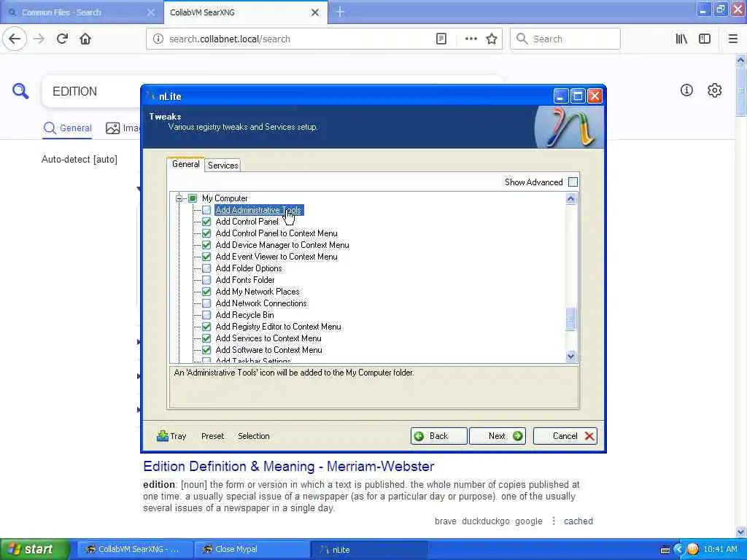
Task: Click the tweaks list scroll up arrow
Action: (570, 198)
